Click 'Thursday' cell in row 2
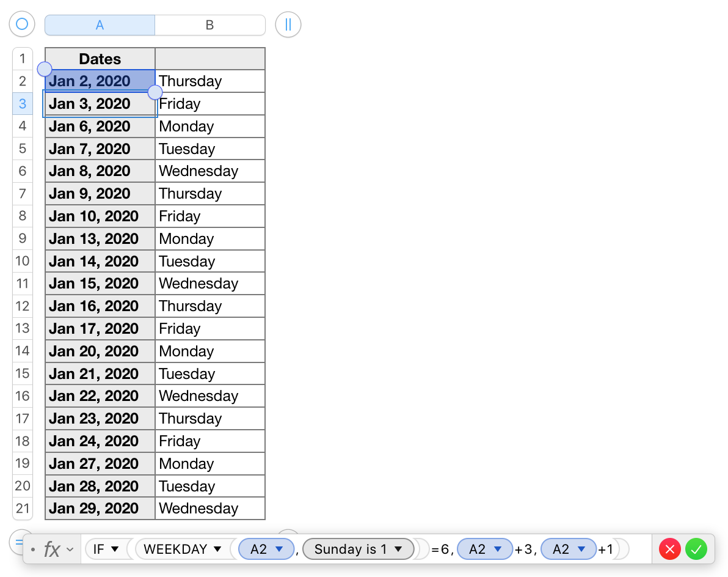The image size is (728, 577). tap(210, 81)
